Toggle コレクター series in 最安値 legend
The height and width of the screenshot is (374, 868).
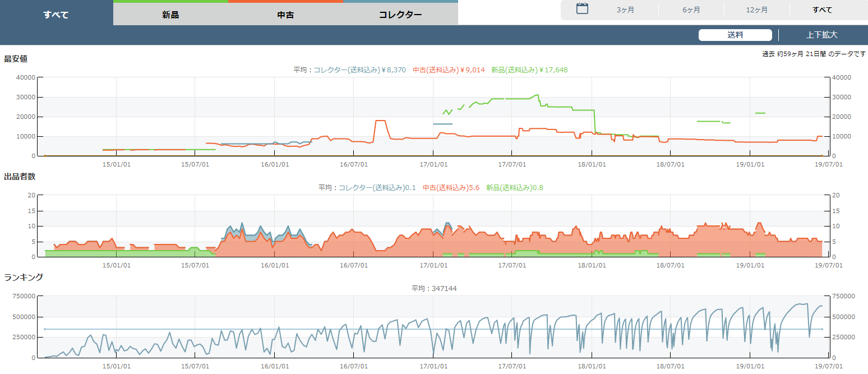[359, 70]
